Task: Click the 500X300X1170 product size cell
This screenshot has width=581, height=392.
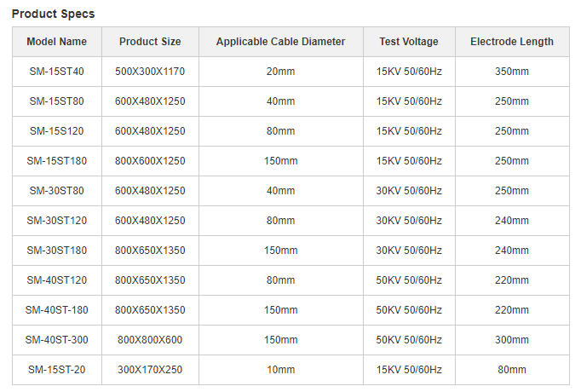Action: (x=150, y=71)
